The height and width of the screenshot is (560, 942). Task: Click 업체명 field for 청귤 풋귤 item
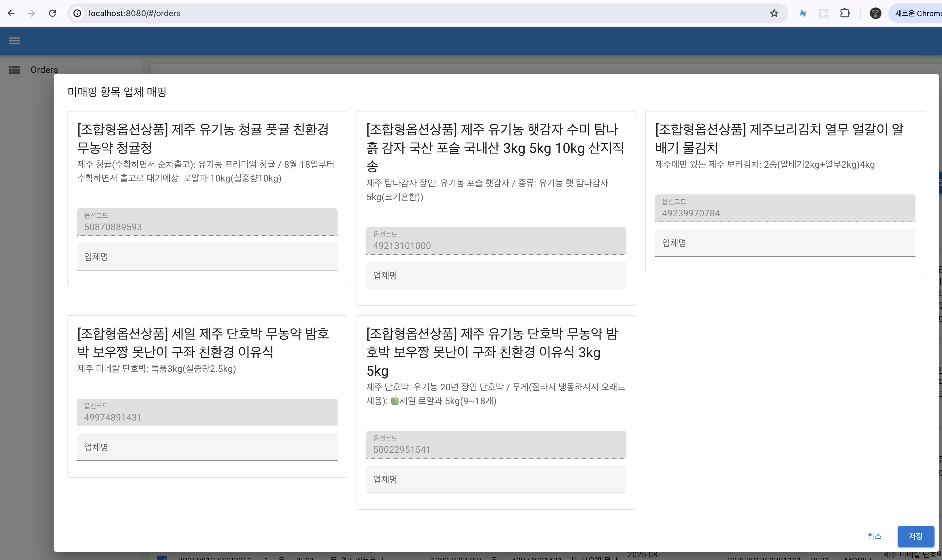207,257
